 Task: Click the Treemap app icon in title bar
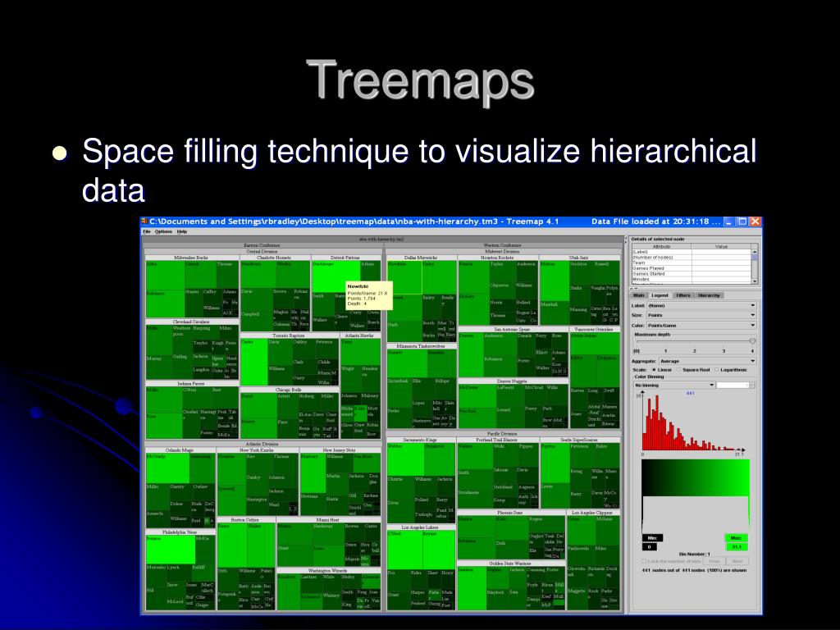(144, 221)
